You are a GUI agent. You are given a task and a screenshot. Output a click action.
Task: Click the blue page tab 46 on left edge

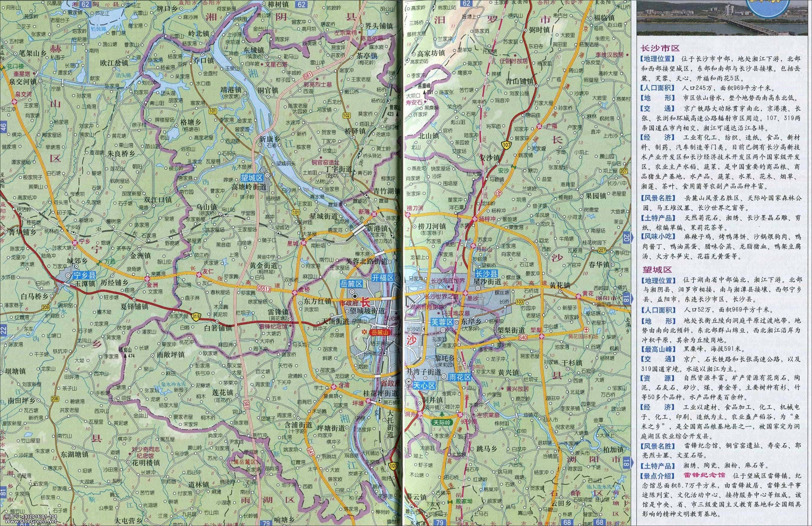tap(3, 127)
